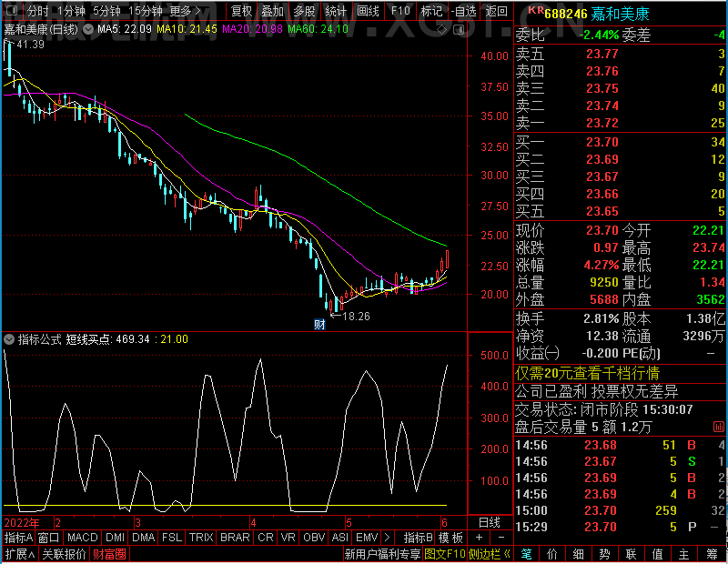
Task: Switch indicator to TRIX
Action: click(x=201, y=538)
